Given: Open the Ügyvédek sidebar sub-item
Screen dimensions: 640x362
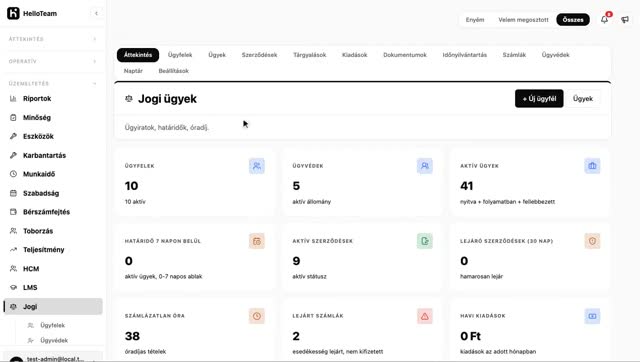Looking at the screenshot, I should (53, 340).
